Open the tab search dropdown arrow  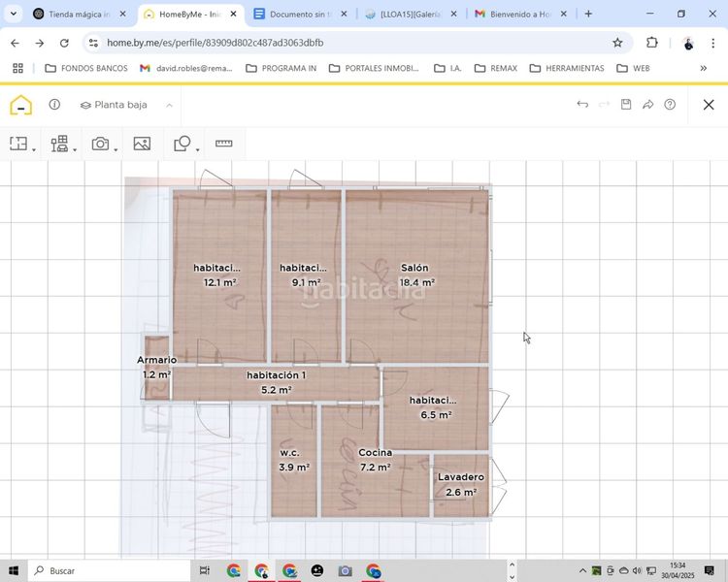pos(14,14)
